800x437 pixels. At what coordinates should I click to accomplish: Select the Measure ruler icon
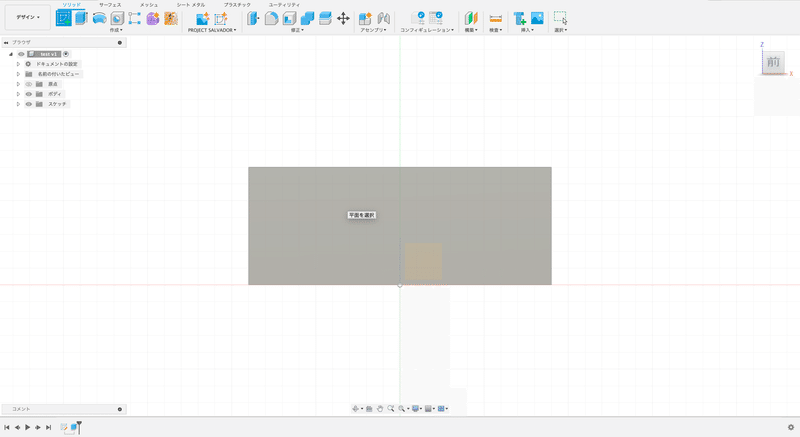(x=495, y=18)
